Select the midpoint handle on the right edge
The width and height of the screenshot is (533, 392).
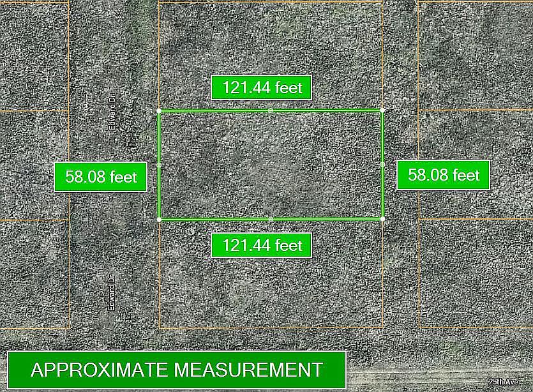pos(382,165)
